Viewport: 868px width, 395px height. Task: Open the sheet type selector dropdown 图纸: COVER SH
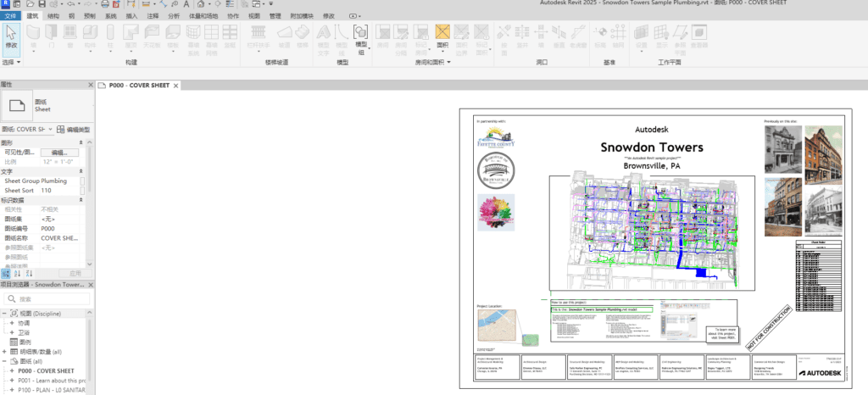click(x=26, y=130)
